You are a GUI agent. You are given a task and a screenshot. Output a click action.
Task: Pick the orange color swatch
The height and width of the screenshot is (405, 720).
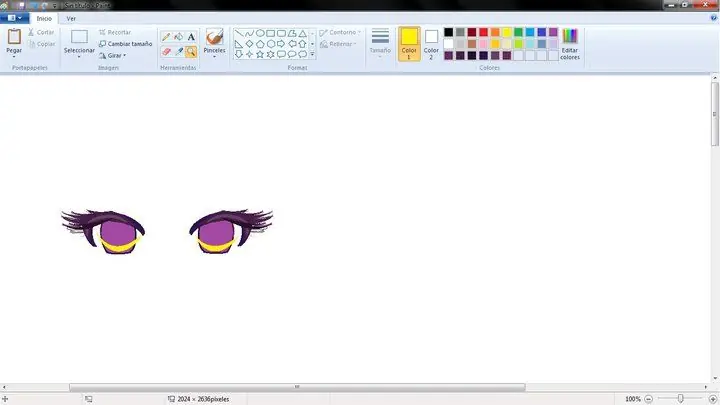pyautogui.click(x=495, y=32)
